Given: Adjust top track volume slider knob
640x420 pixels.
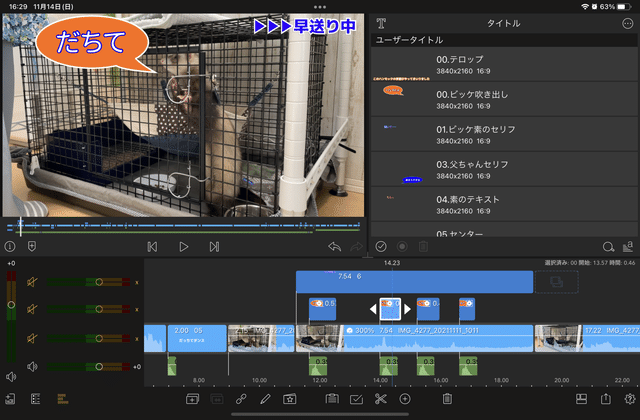Looking at the screenshot, I should [x=99, y=282].
